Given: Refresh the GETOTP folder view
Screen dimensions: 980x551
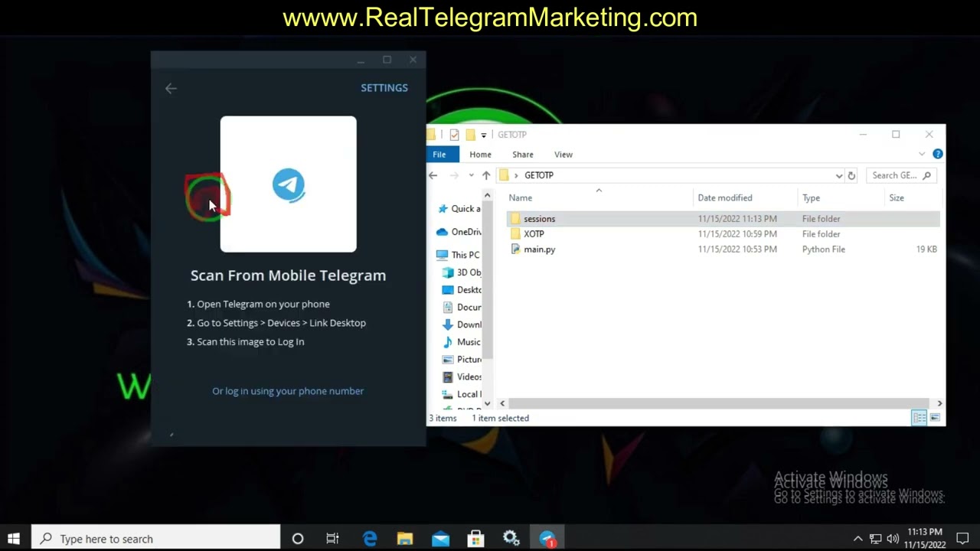Looking at the screenshot, I should coord(851,175).
